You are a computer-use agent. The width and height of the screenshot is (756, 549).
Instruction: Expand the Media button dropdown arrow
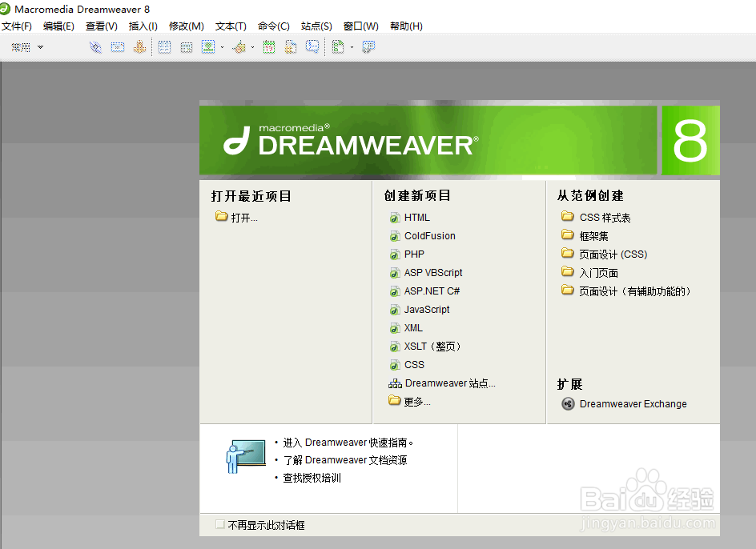pyautogui.click(x=252, y=47)
